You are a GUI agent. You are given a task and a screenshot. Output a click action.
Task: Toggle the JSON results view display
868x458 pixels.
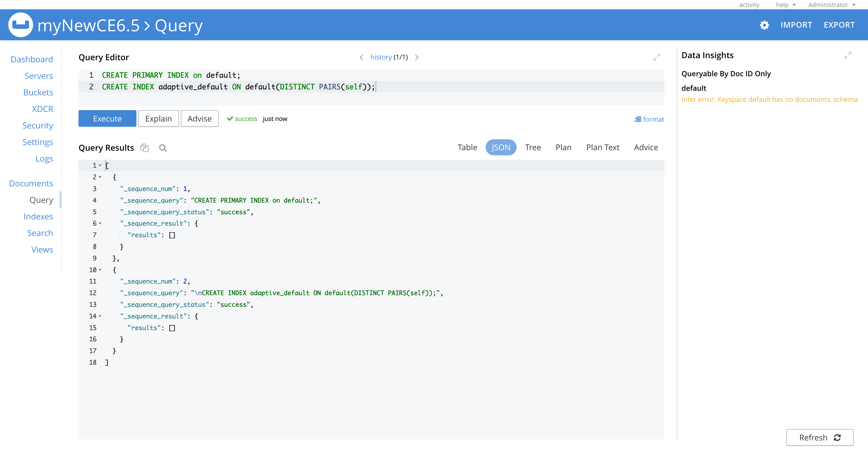(x=500, y=147)
